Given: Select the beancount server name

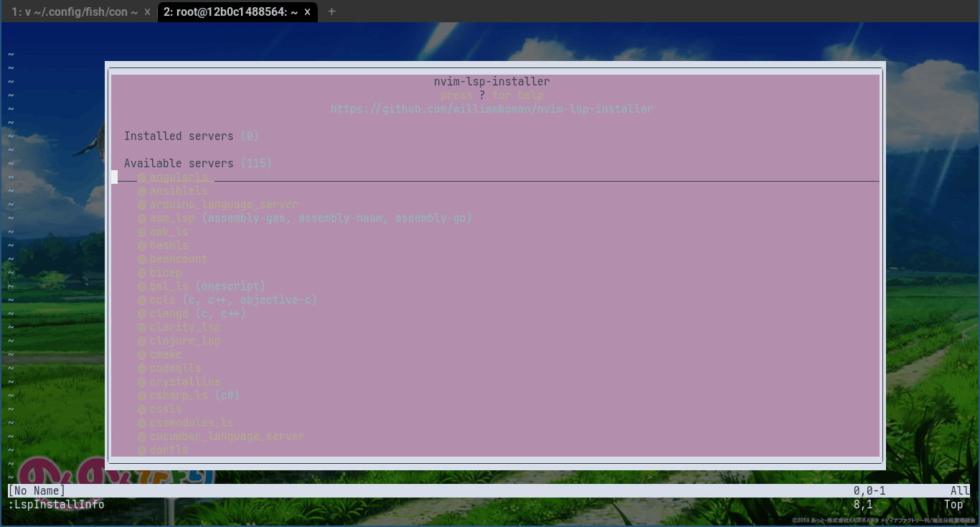Looking at the screenshot, I should (179, 259).
